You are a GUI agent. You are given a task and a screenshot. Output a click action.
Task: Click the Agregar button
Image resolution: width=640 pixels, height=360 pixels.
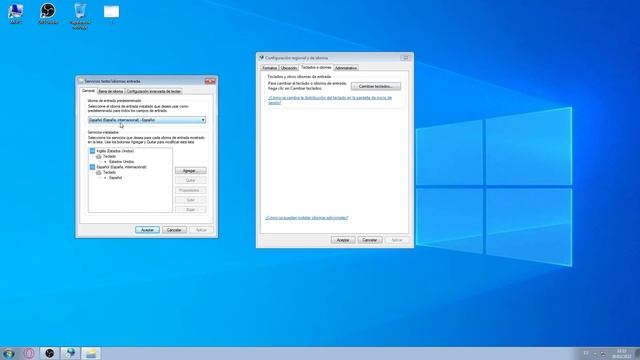[x=191, y=171]
